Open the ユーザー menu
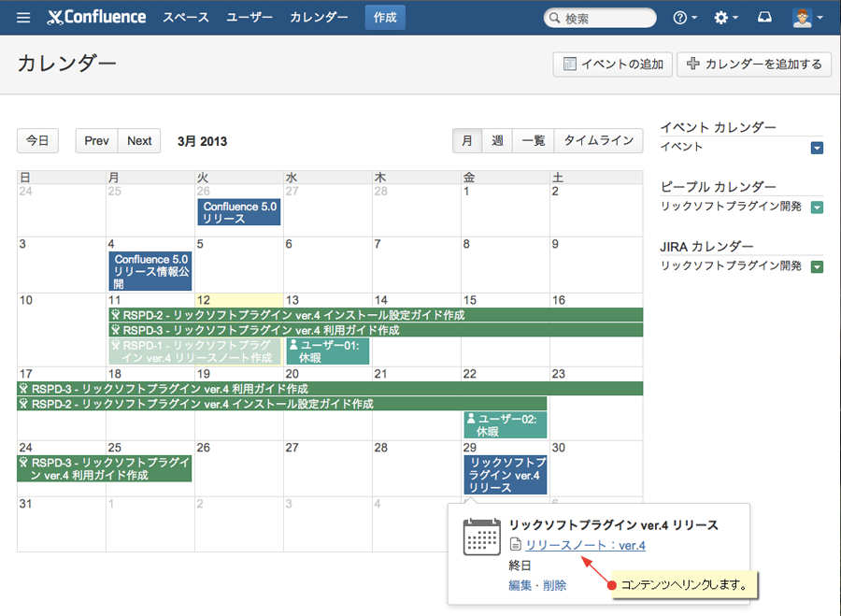The image size is (841, 616). click(249, 18)
